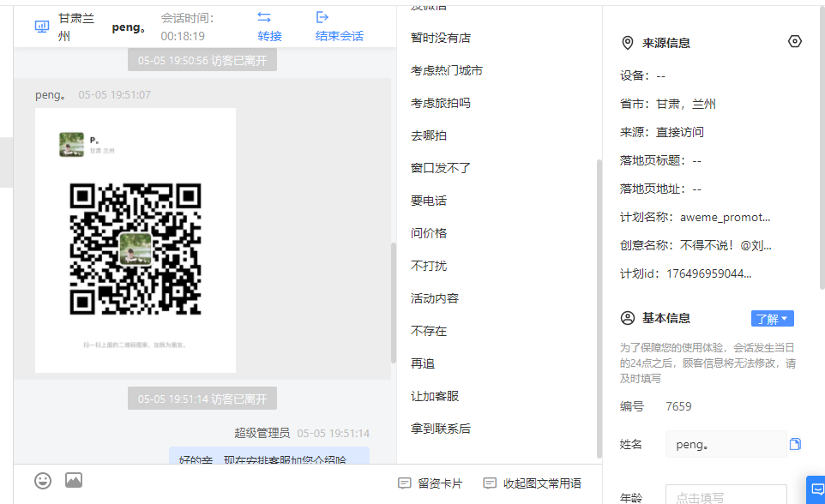This screenshot has height=504, width=825.
Task: Click the monitor device icon beside 甘肃兰州
Action: 41,27
